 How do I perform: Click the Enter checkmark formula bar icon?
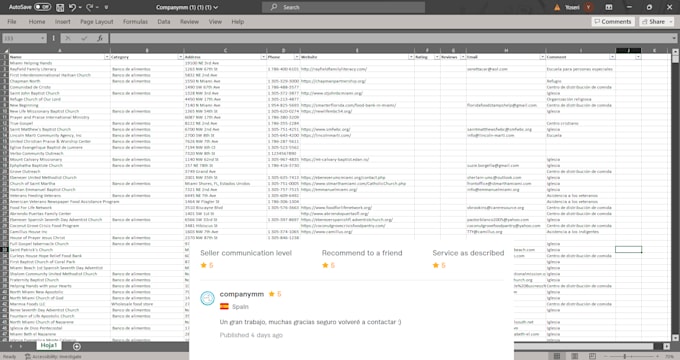tap(84, 38)
